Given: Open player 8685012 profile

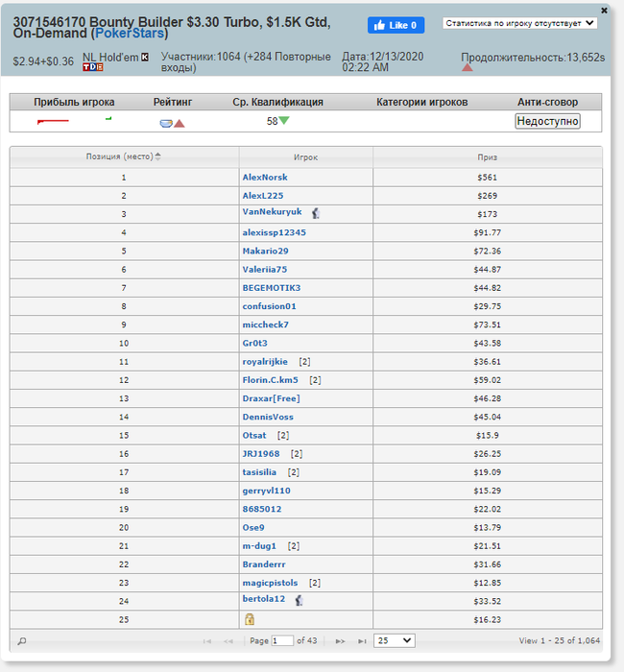Looking at the screenshot, I should pyautogui.click(x=262, y=509).
